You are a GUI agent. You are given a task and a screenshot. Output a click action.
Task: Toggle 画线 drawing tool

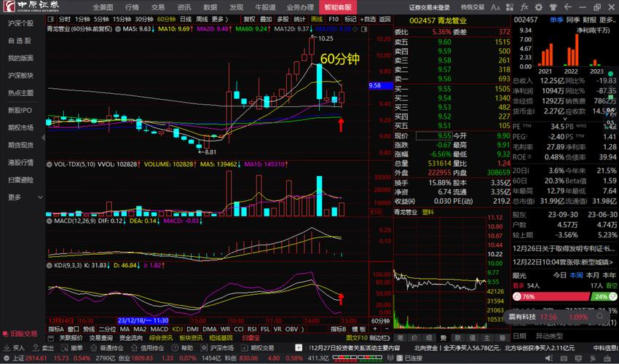coord(317,19)
